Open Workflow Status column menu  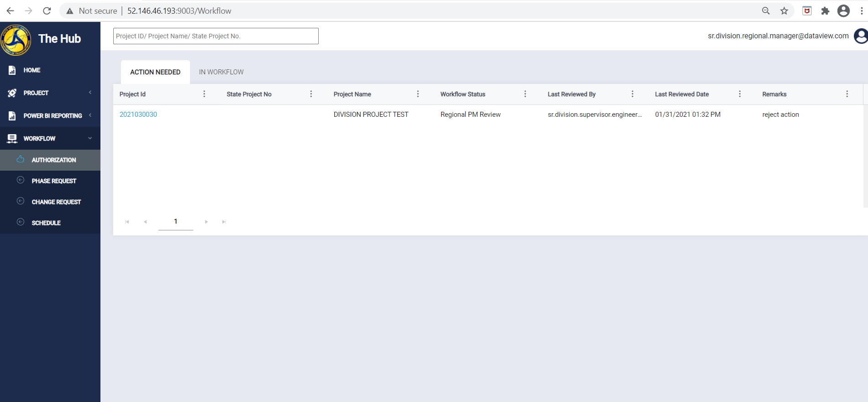click(525, 94)
